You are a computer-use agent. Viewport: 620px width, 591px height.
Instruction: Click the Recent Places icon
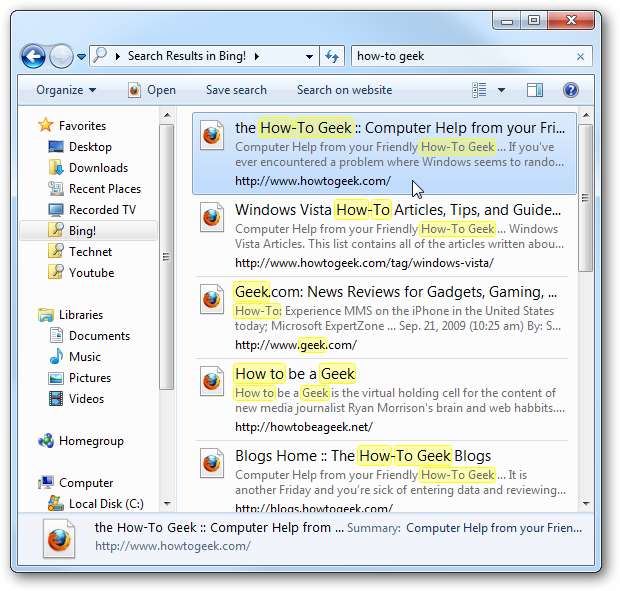pos(56,189)
